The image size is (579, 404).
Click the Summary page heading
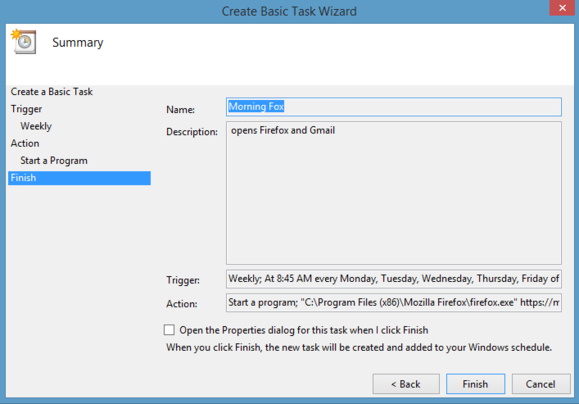coord(78,42)
